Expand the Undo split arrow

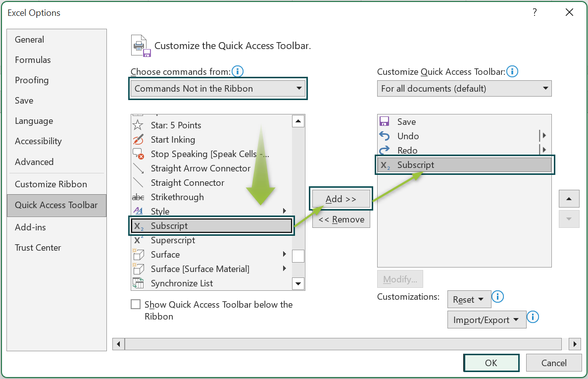pos(543,135)
